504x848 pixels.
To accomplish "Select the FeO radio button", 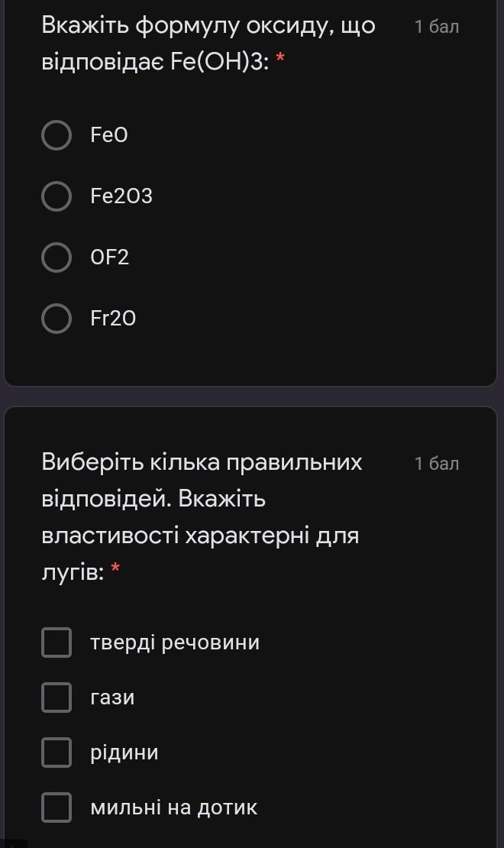I will tap(57, 135).
